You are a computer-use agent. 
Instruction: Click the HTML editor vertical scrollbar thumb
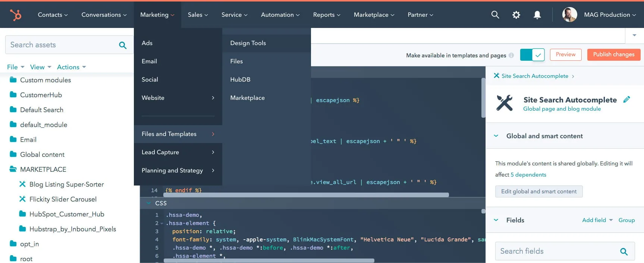pos(483,98)
